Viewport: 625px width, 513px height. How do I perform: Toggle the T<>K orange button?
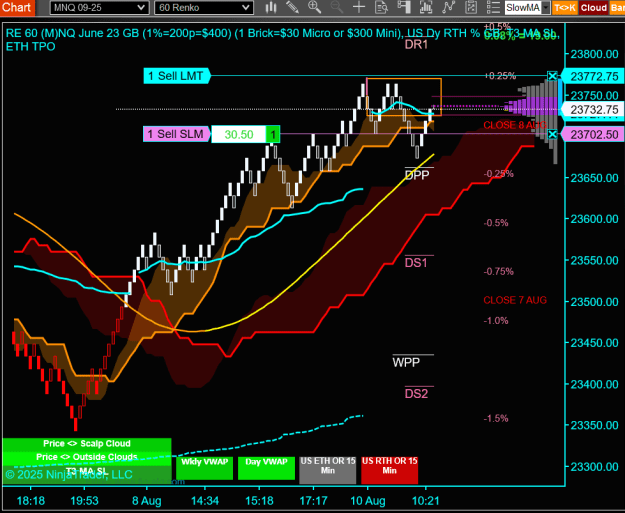(565, 8)
